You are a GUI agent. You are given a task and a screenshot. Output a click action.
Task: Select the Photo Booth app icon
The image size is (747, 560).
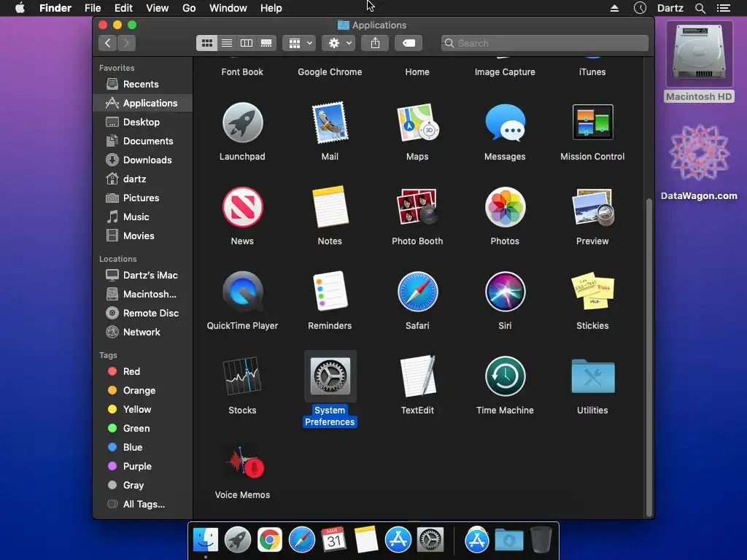[417, 207]
